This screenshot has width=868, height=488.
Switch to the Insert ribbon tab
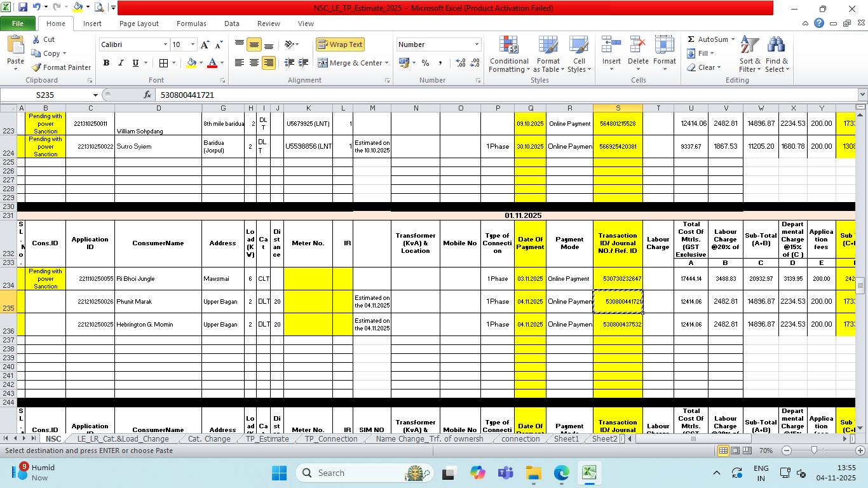click(92, 24)
